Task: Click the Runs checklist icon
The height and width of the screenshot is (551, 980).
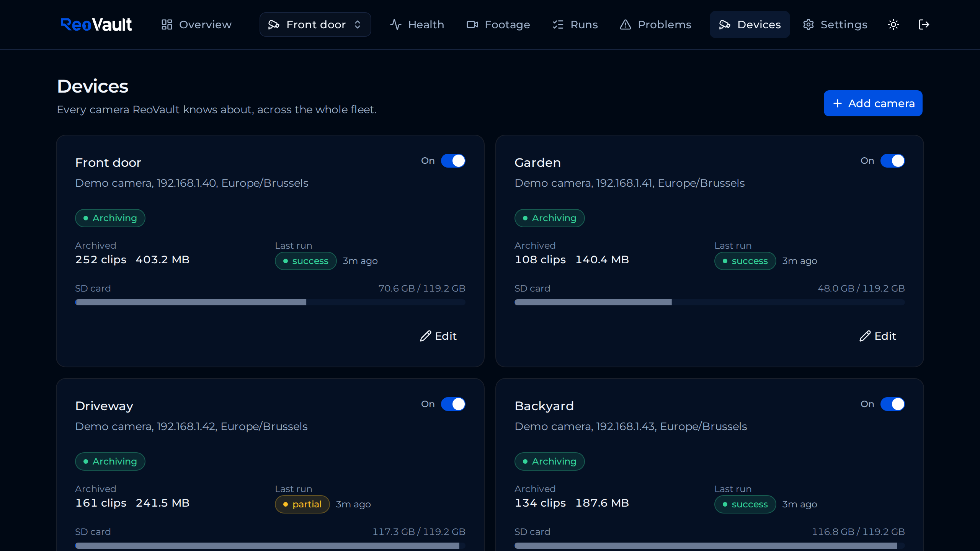Action: coord(558,24)
